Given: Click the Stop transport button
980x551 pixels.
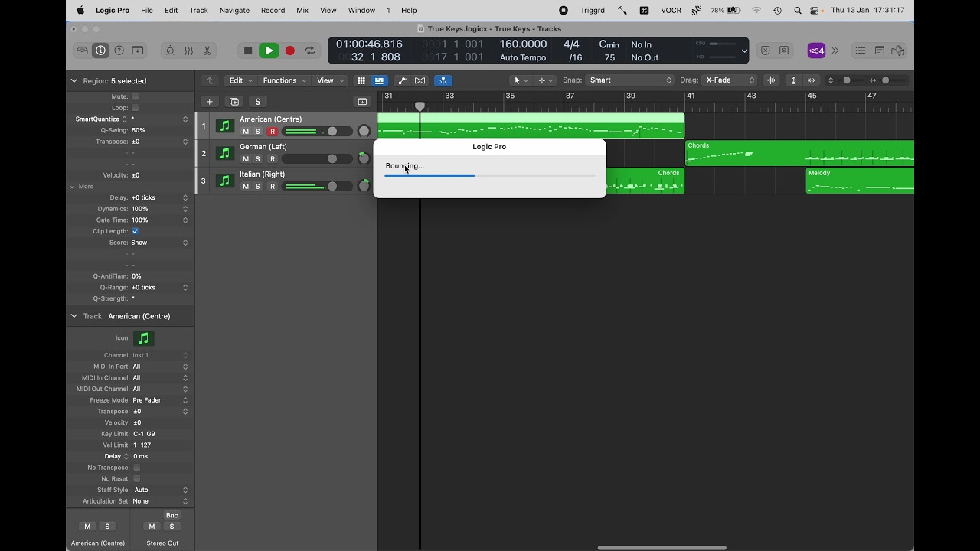Looking at the screenshot, I should tap(248, 51).
